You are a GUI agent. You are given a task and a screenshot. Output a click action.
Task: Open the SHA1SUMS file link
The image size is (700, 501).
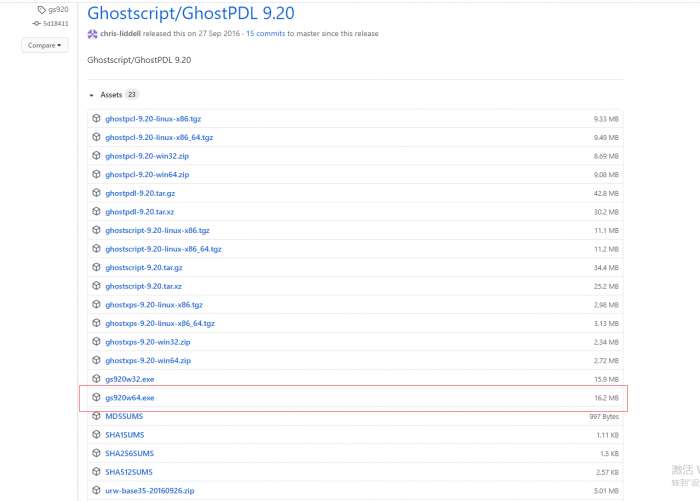[125, 435]
